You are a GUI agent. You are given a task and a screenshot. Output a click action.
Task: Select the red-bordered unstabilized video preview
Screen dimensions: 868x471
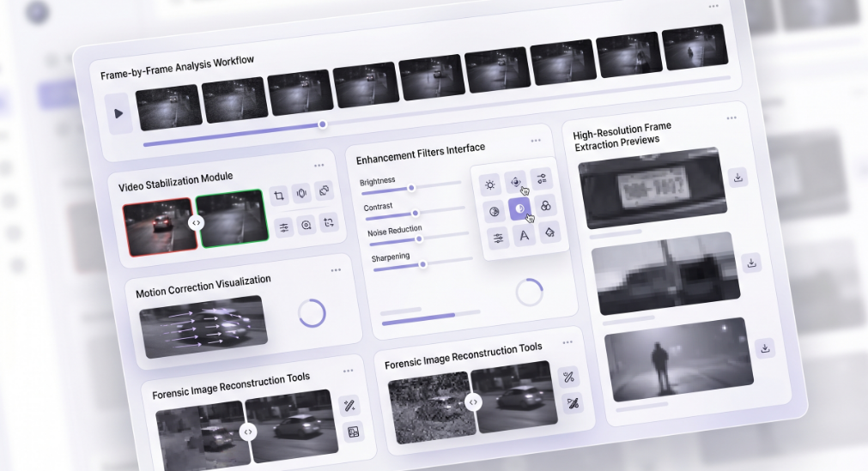[160, 226]
